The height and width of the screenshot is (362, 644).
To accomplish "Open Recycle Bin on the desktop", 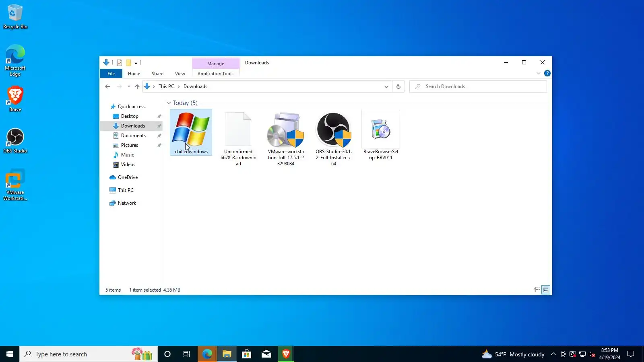I will (15, 17).
